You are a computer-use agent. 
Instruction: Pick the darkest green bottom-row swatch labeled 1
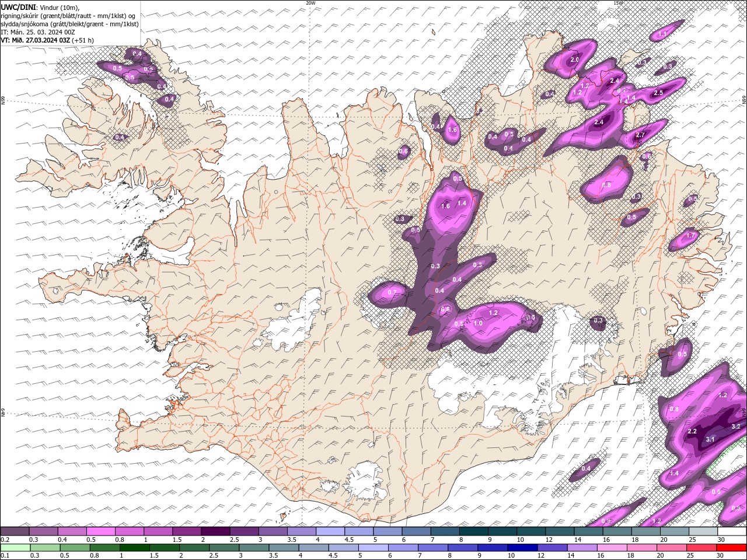(x=134, y=548)
